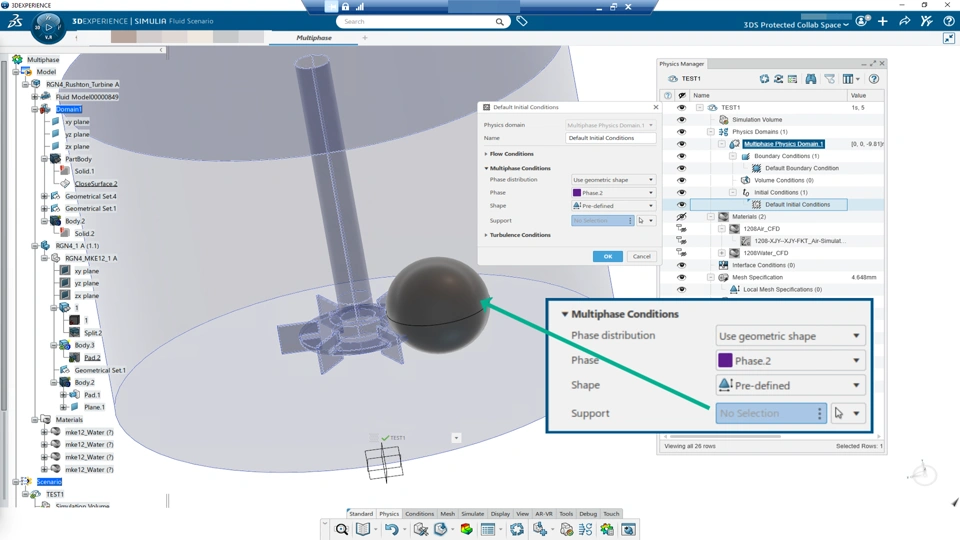Open the top bar help question icon
960x540 pixels.
coord(949,21)
